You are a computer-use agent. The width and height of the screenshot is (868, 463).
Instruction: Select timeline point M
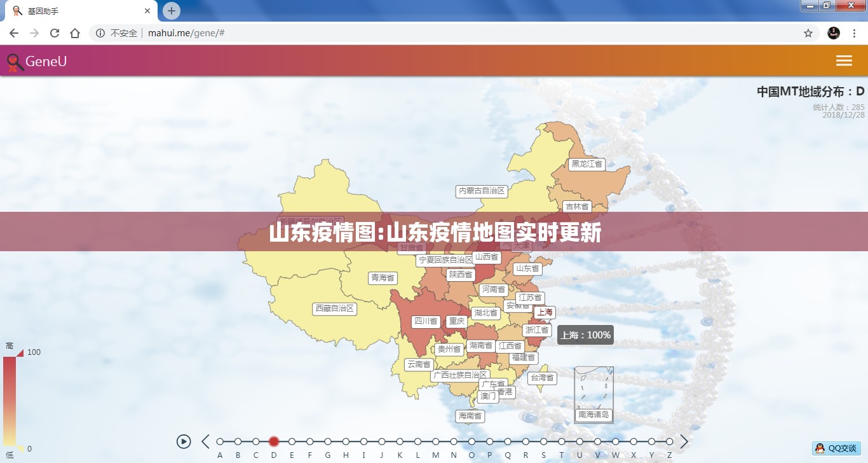click(436, 441)
